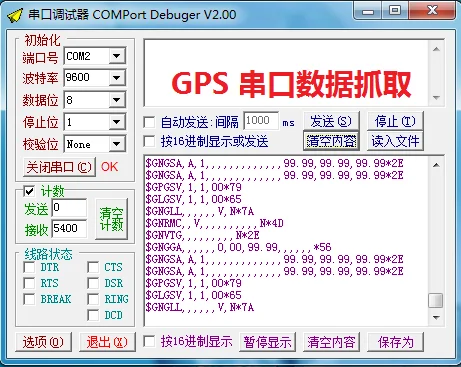Image resolution: width=461 pixels, height=367 pixels.
Task: Open the 波特率 9600 dropdown
Action: click(117, 78)
